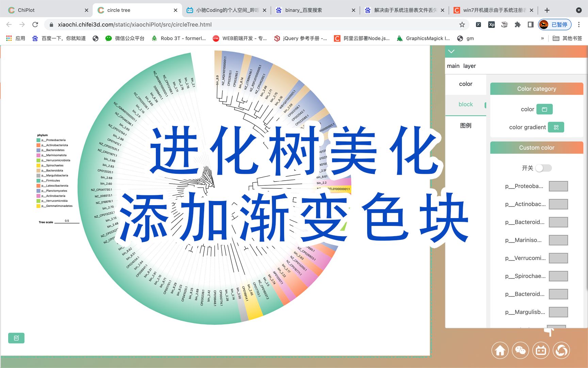Click p__Firmicutes legend entry

[x=48, y=181]
